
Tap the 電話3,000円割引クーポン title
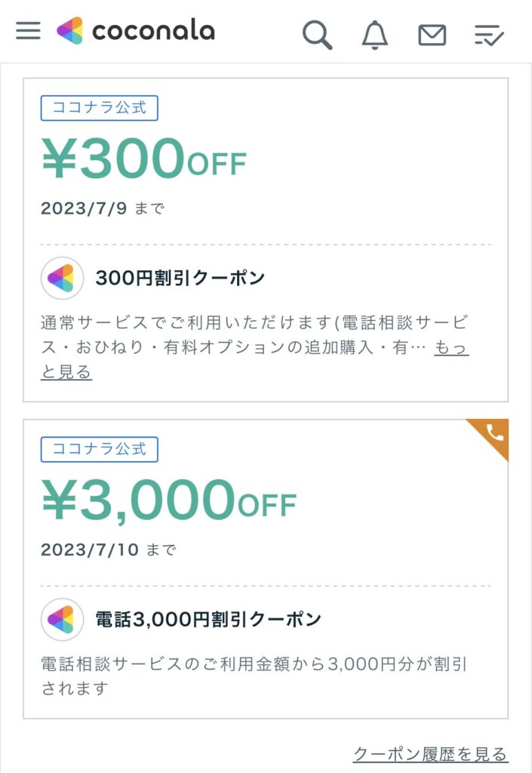208,620
